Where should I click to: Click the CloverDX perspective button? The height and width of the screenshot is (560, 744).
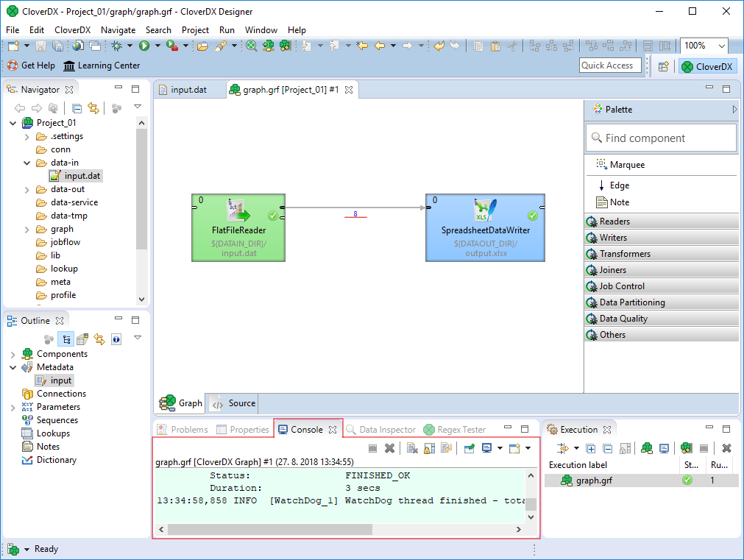pos(706,66)
